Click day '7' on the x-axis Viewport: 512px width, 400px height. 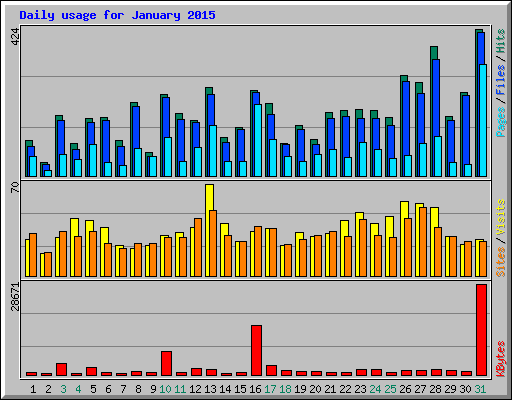click(123, 389)
